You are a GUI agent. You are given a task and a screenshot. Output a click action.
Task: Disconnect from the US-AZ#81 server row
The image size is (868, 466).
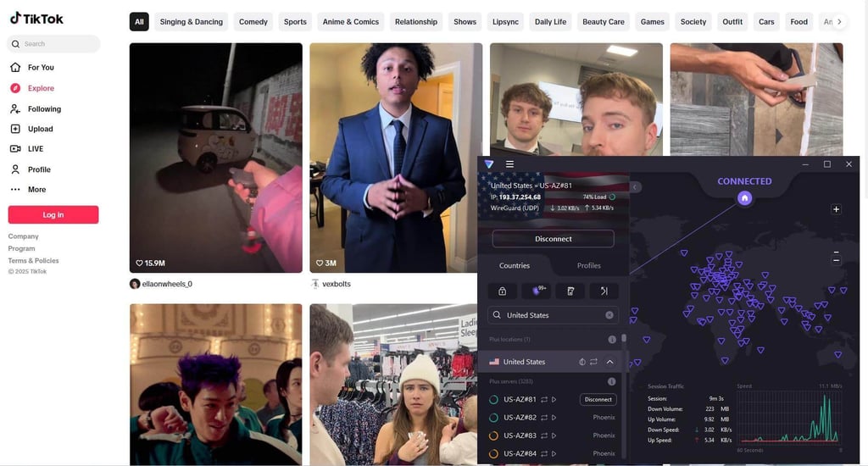598,400
